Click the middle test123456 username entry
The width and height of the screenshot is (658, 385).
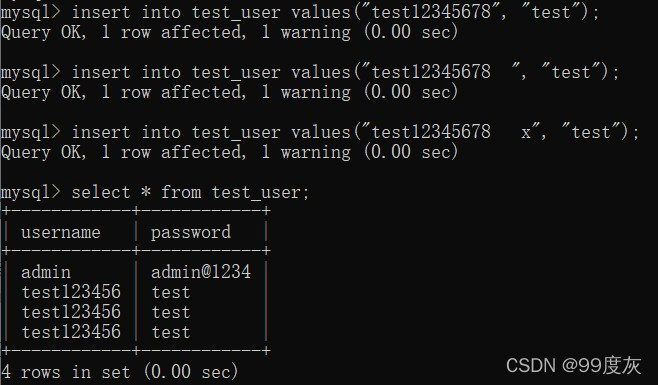coord(71,312)
